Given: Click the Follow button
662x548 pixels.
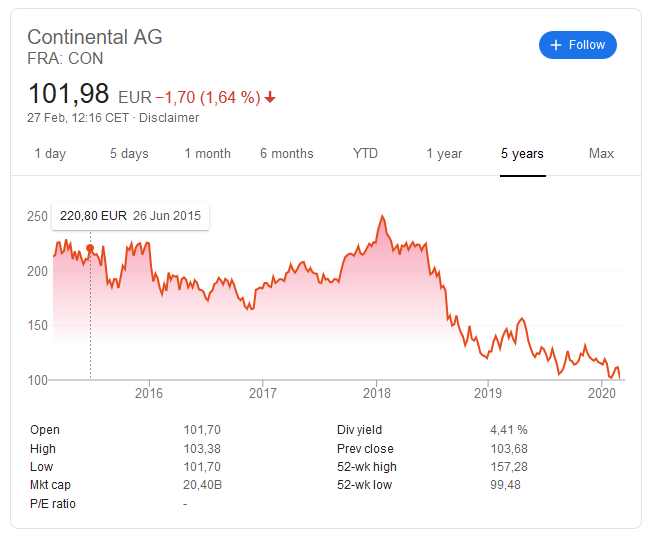Looking at the screenshot, I should [578, 45].
